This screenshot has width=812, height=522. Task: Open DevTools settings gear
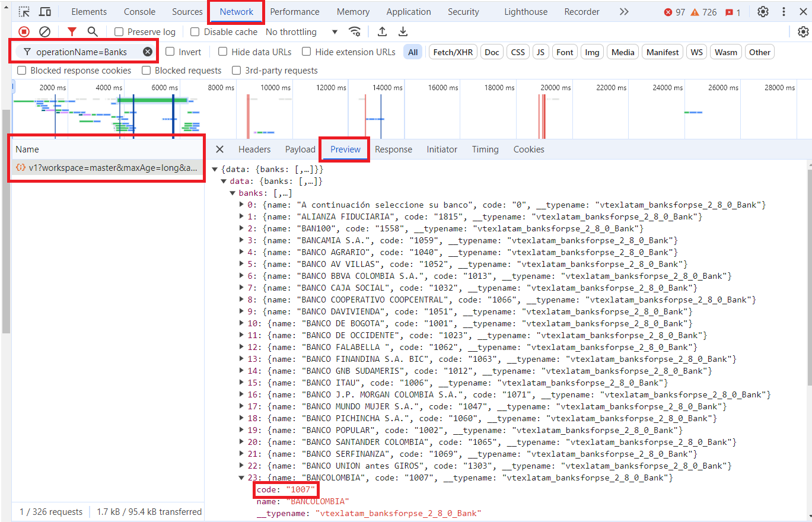pyautogui.click(x=763, y=11)
